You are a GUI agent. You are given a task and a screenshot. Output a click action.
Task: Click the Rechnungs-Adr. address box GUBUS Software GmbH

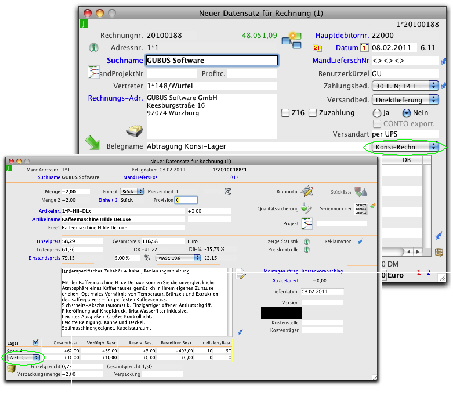[x=212, y=116]
